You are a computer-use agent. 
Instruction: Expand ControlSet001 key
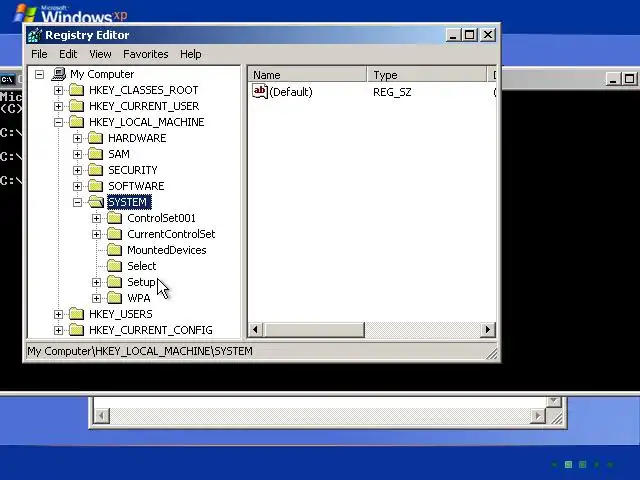(x=97, y=218)
